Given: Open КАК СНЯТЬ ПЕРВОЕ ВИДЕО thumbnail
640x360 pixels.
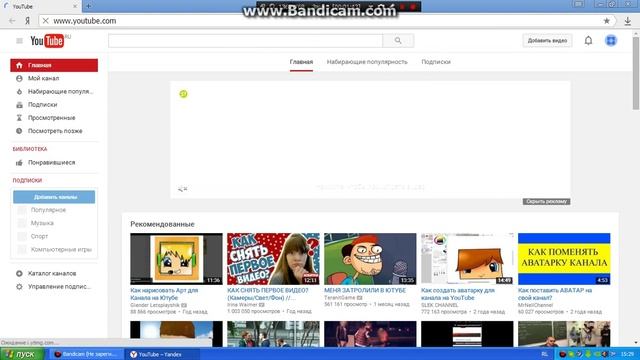Looking at the screenshot, I should (273, 259).
